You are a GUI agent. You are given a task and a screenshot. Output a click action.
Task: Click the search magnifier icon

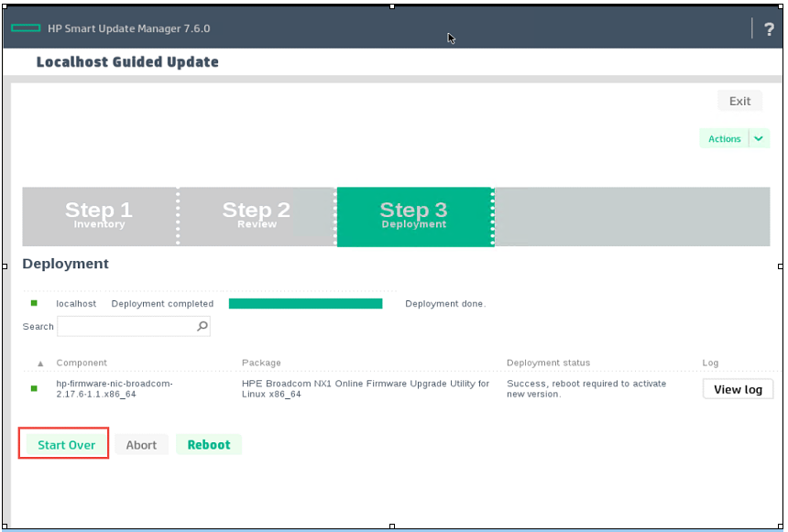[202, 326]
